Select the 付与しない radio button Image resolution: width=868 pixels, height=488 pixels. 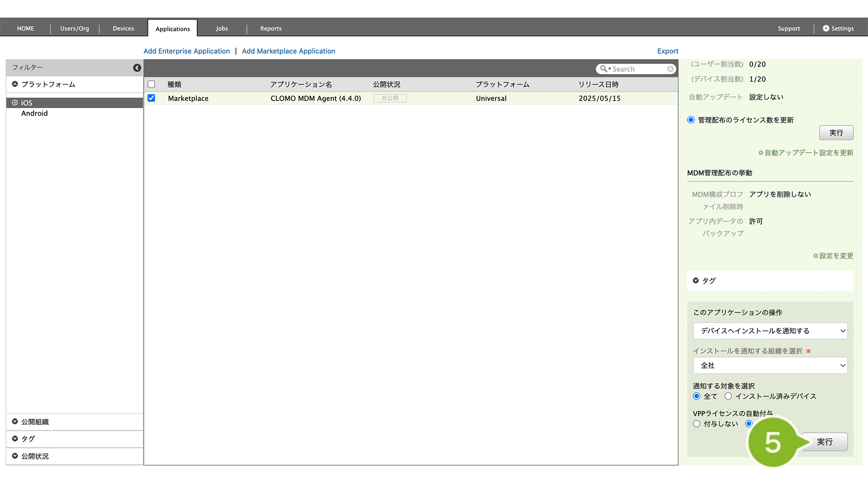tap(697, 424)
